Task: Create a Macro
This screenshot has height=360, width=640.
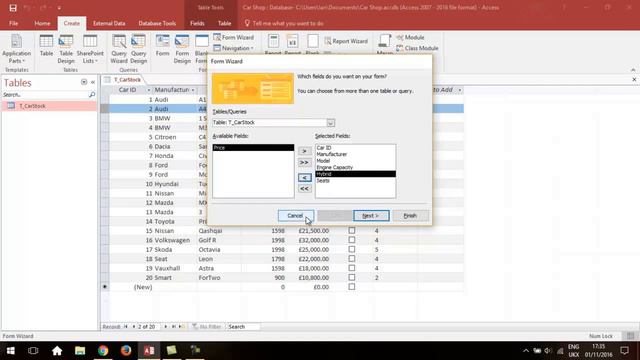Action: (x=384, y=45)
